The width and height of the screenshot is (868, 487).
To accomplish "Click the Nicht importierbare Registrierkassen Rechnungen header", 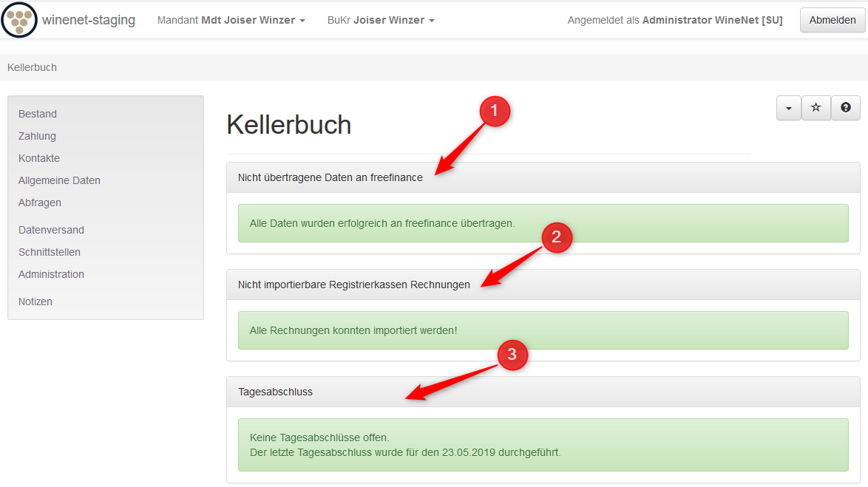I will click(x=353, y=285).
